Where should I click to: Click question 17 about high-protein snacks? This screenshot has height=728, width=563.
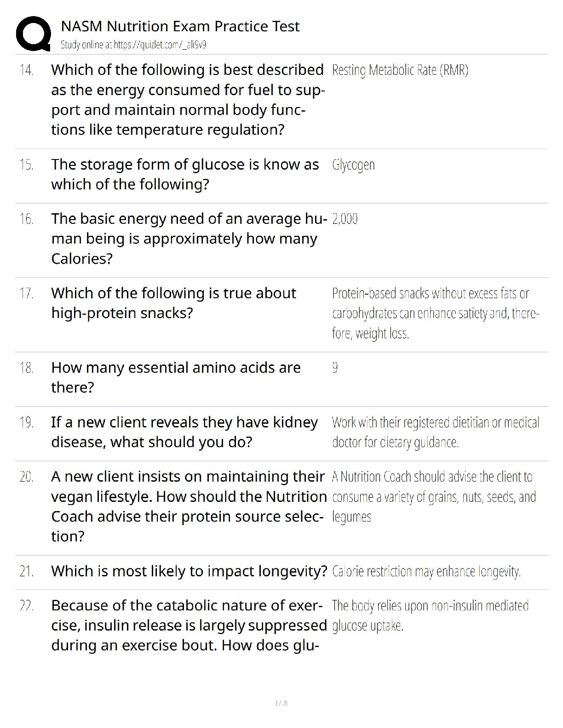coord(173,303)
